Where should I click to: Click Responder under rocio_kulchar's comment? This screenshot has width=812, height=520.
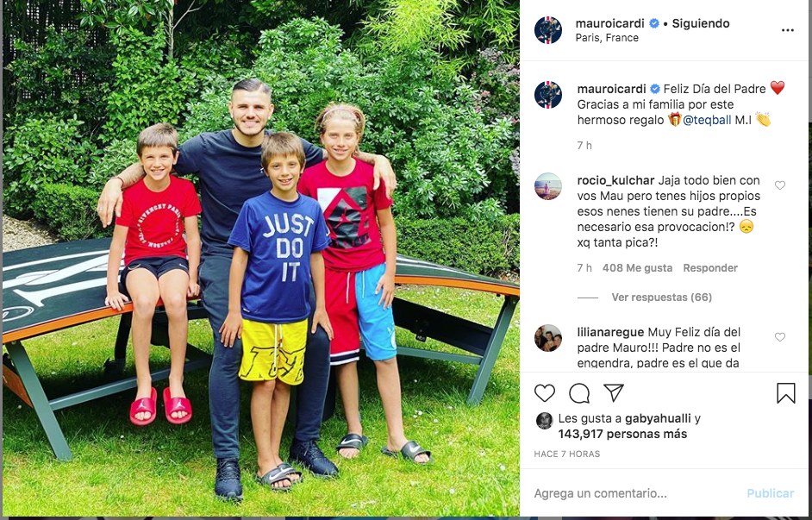click(710, 268)
